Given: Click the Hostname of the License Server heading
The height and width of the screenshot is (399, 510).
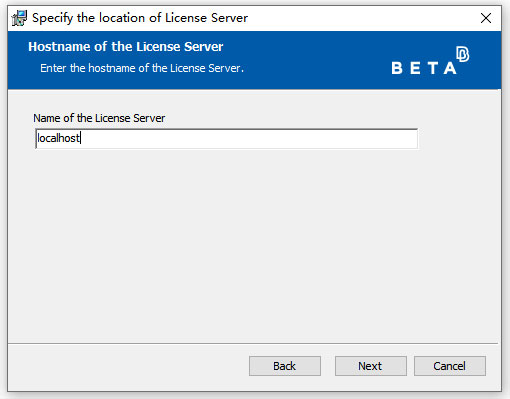Looking at the screenshot, I should point(126,47).
